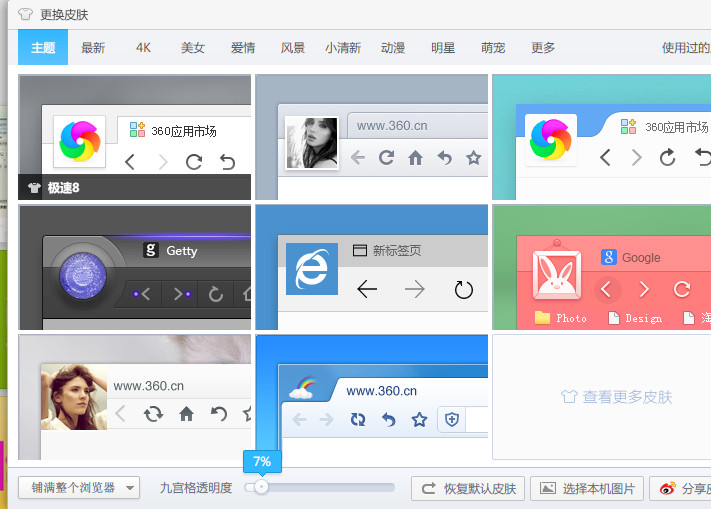The width and height of the screenshot is (711, 509).
Task: Select the 极速8 skin thumbnail
Action: tap(134, 137)
